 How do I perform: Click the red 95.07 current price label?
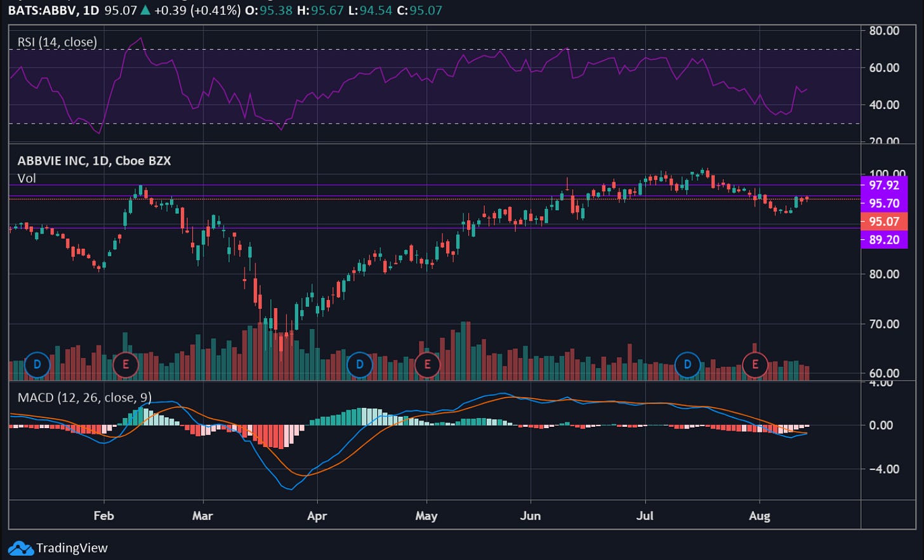(884, 221)
